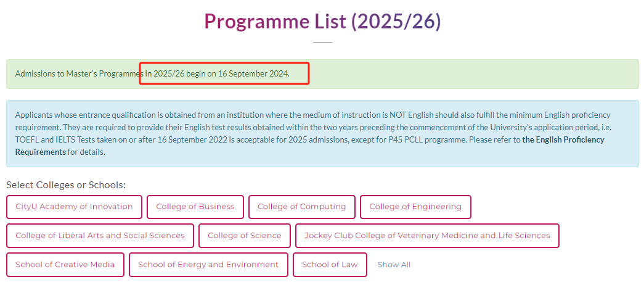Show All colleges and schools
Image resolution: width=644 pixels, height=282 pixels.
pos(394,265)
